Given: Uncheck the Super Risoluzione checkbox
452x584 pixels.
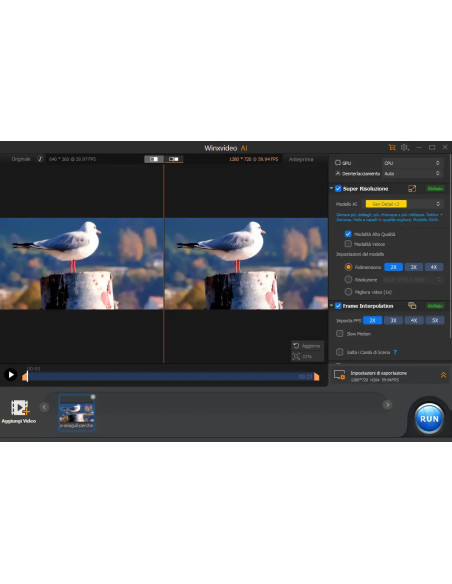Looking at the screenshot, I should (x=338, y=189).
